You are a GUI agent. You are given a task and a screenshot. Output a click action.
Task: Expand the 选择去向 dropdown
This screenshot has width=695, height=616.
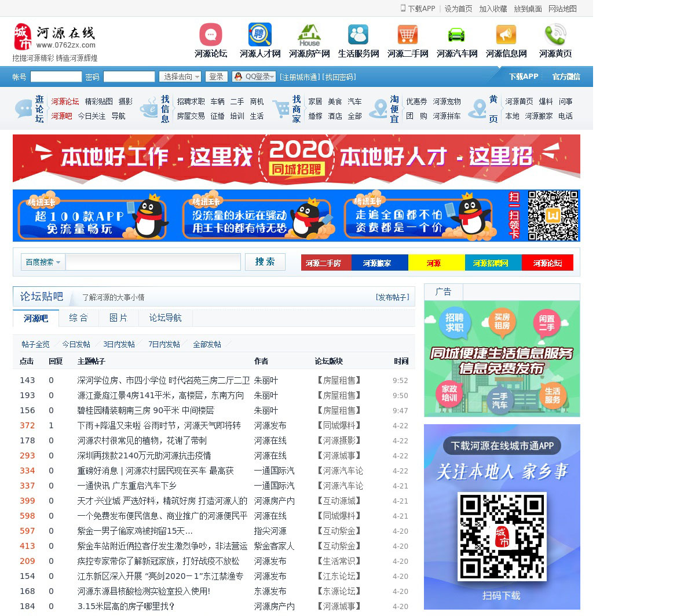(181, 76)
